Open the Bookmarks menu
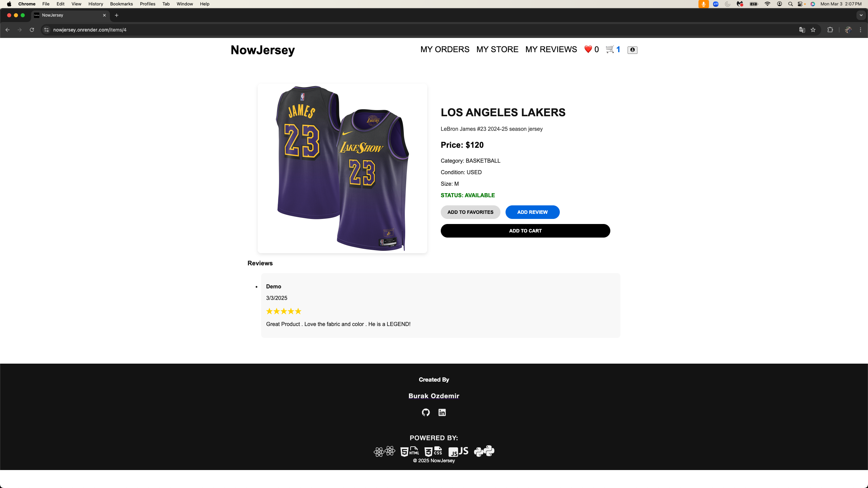 [121, 4]
